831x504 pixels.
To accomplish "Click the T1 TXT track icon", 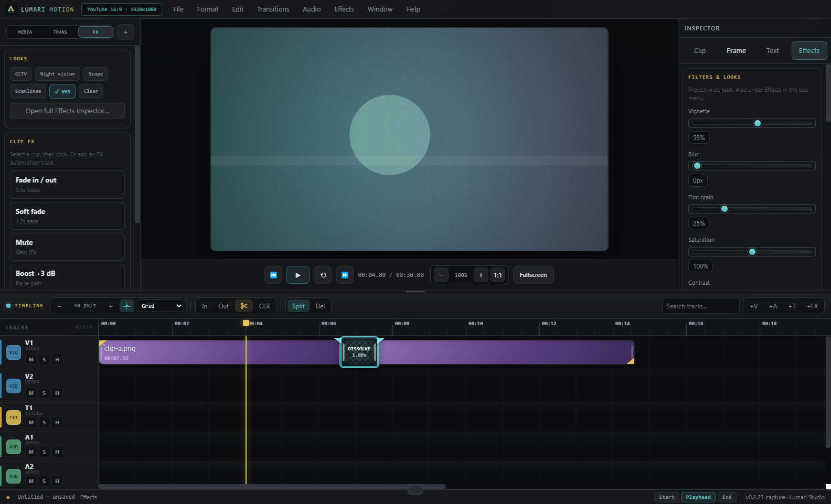I will tap(14, 417).
